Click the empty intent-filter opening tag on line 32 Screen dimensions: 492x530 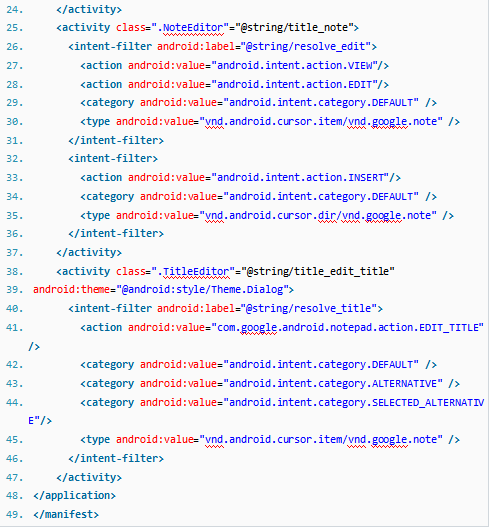[x=113, y=159]
